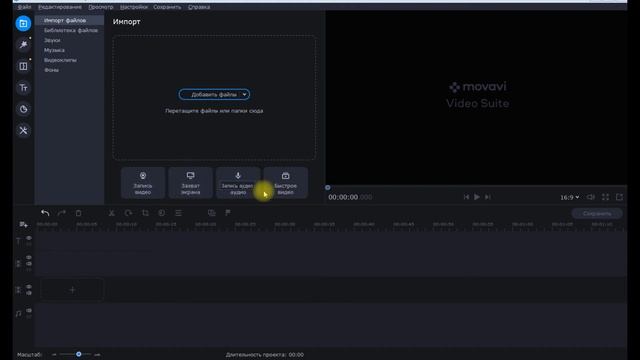Click the Add track icon

pyautogui.click(x=23, y=225)
